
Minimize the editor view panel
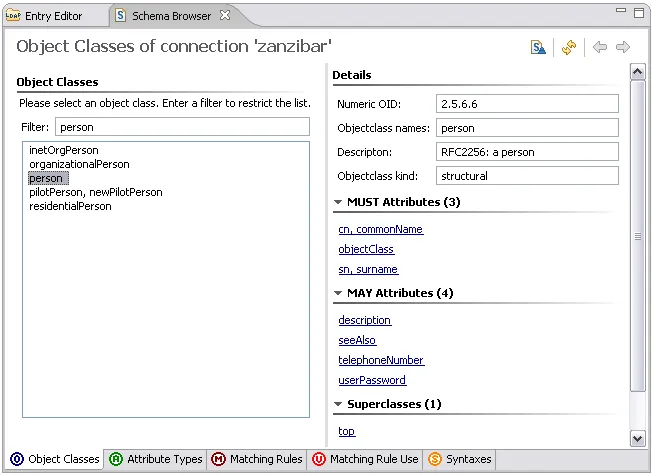click(x=621, y=10)
